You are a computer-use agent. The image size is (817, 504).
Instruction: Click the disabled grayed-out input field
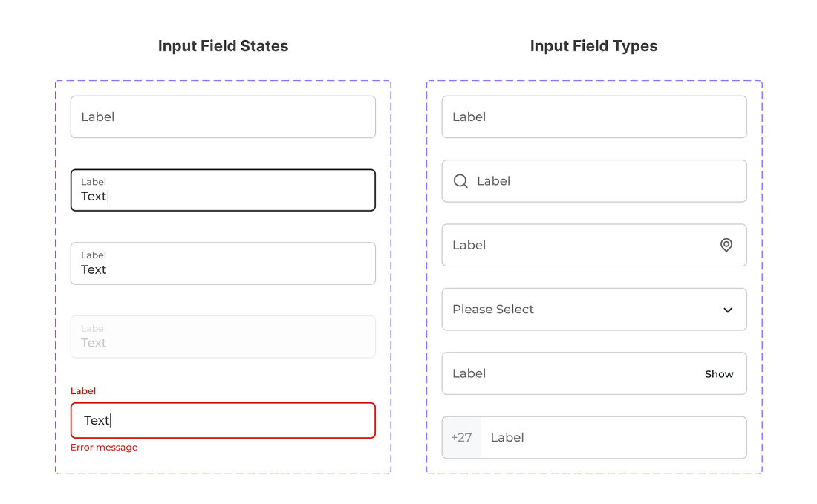pos(223,337)
